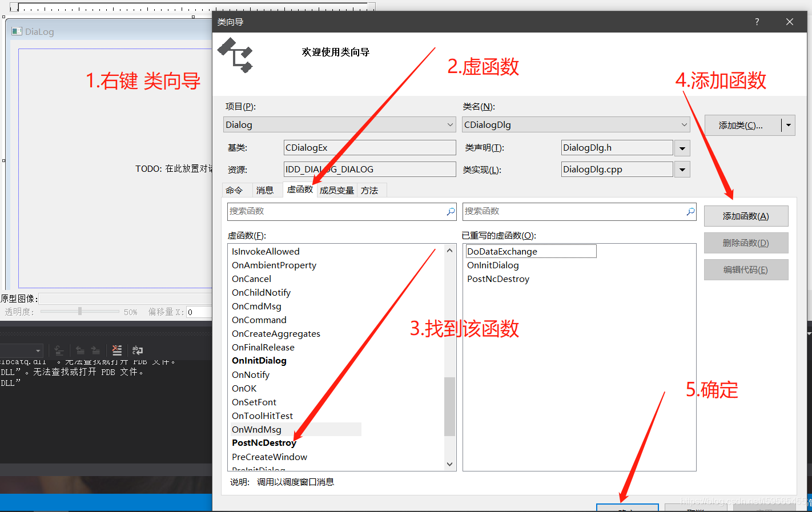
Task: Click the 删除函数(D) button
Action: [x=746, y=243]
